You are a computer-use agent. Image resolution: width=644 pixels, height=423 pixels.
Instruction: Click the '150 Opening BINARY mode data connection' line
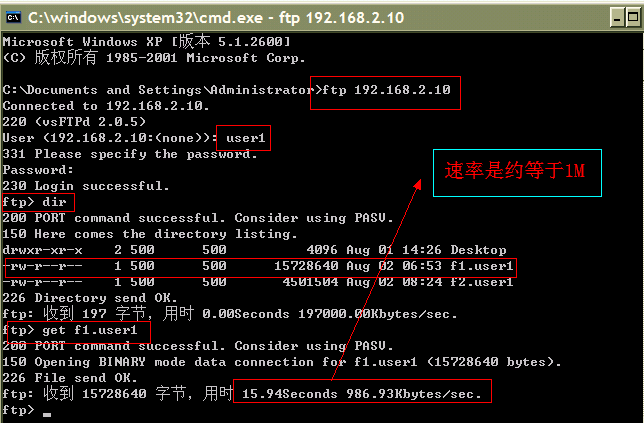coord(281,362)
